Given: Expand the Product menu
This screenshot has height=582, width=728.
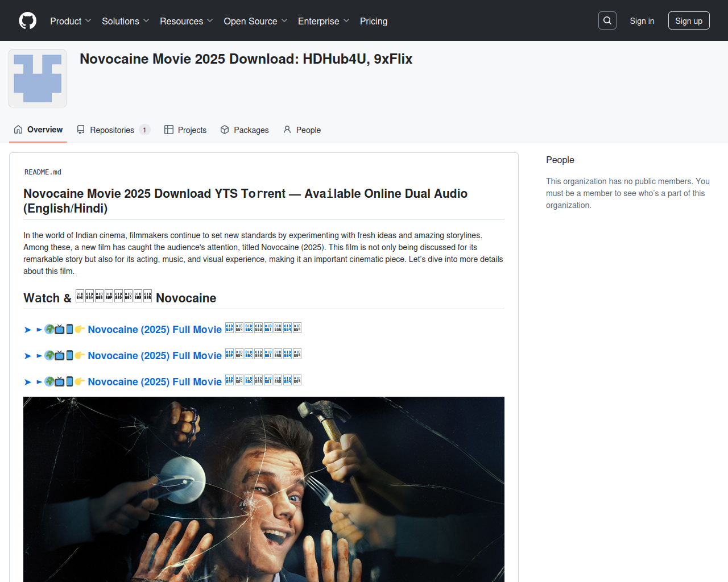Looking at the screenshot, I should coord(71,21).
